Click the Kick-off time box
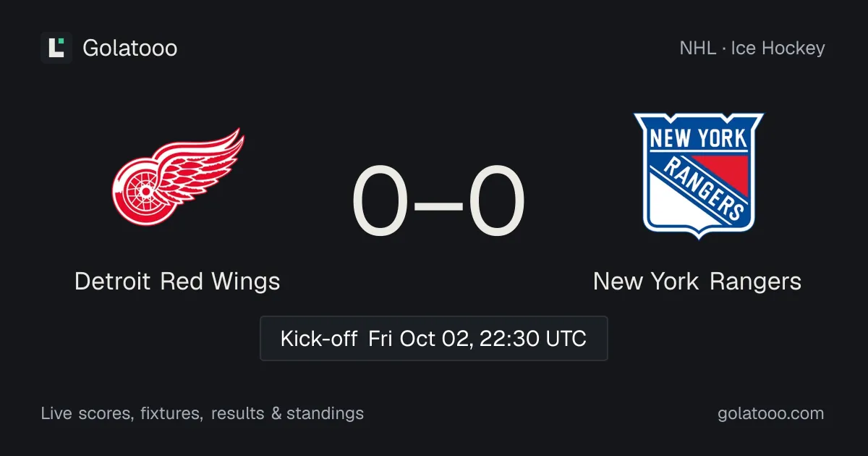The image size is (868, 456). [434, 338]
